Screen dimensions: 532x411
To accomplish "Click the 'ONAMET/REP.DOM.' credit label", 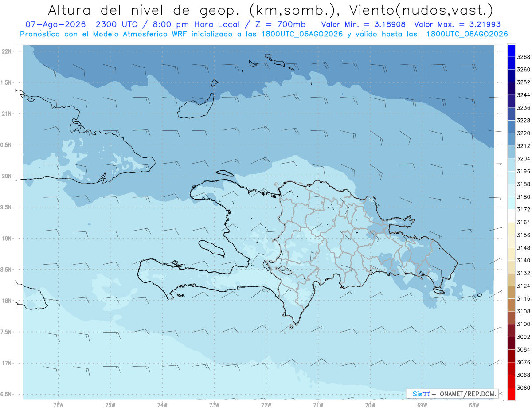I will 468,394.
